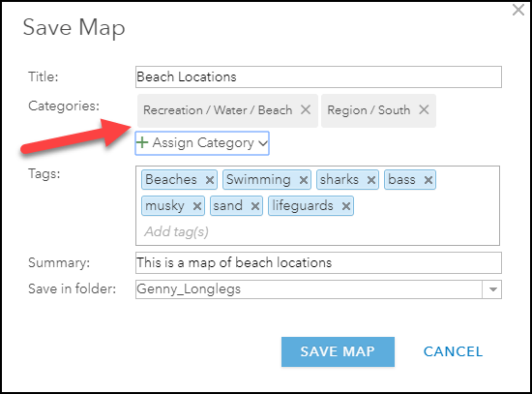The image size is (532, 394).
Task: Remove the Recreation / Water / Beach category
Action: click(306, 110)
